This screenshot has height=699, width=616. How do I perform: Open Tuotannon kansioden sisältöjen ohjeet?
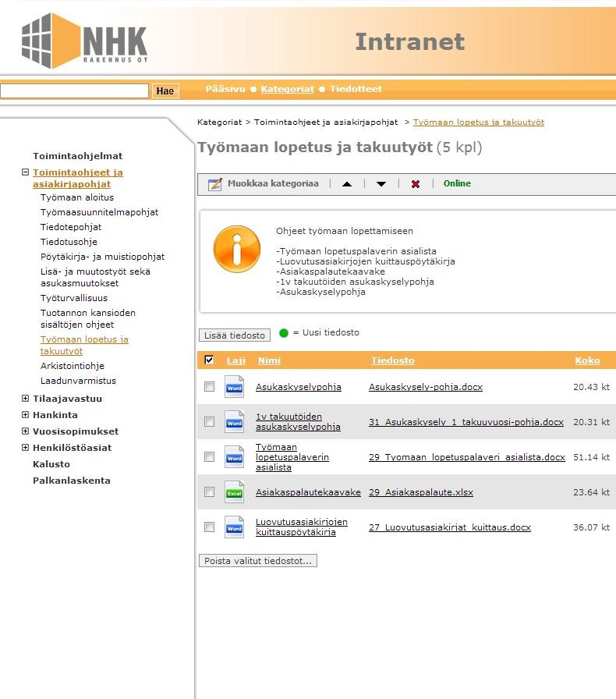[x=88, y=319]
